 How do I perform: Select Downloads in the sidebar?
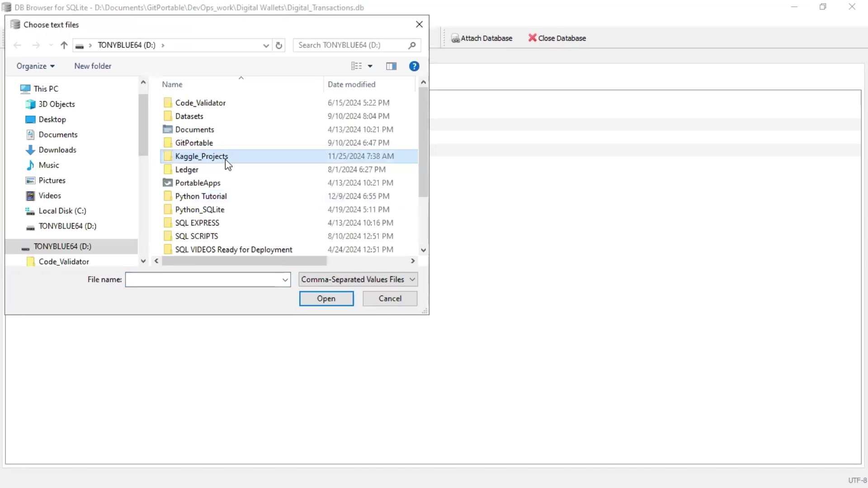pos(57,150)
